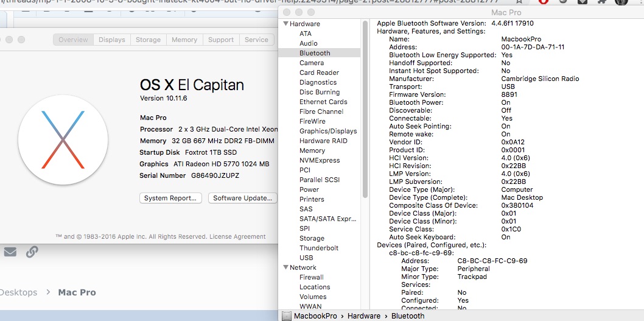Image resolution: width=644 pixels, height=321 pixels.
Task: Select ATA in the Hardware list
Action: 305,34
